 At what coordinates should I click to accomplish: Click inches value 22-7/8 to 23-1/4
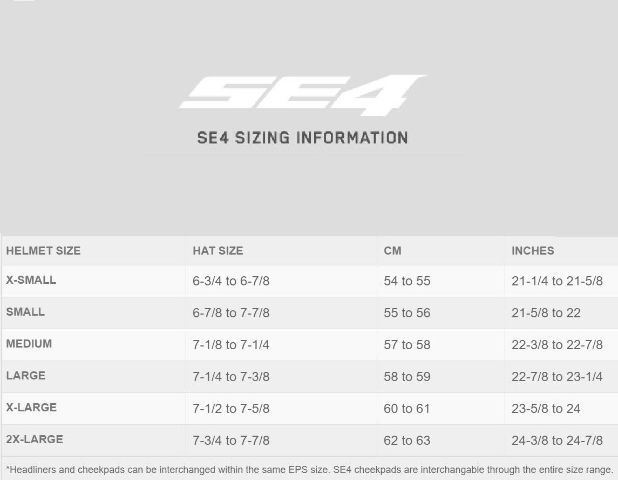pos(557,377)
